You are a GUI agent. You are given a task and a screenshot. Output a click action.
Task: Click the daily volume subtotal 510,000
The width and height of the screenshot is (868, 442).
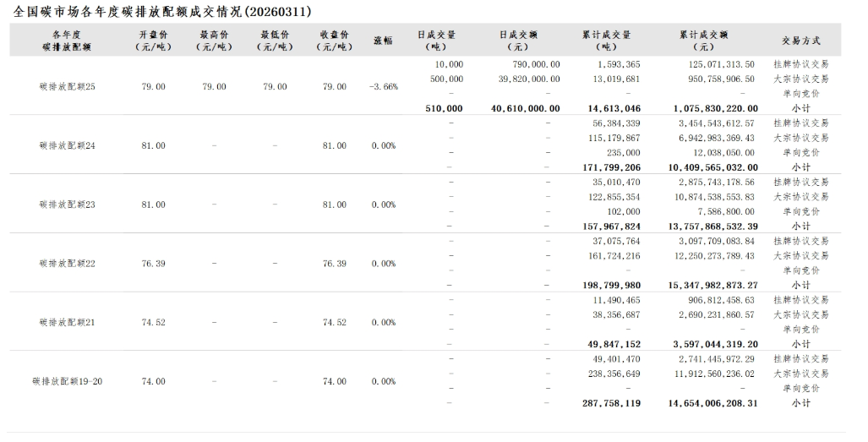pos(443,108)
